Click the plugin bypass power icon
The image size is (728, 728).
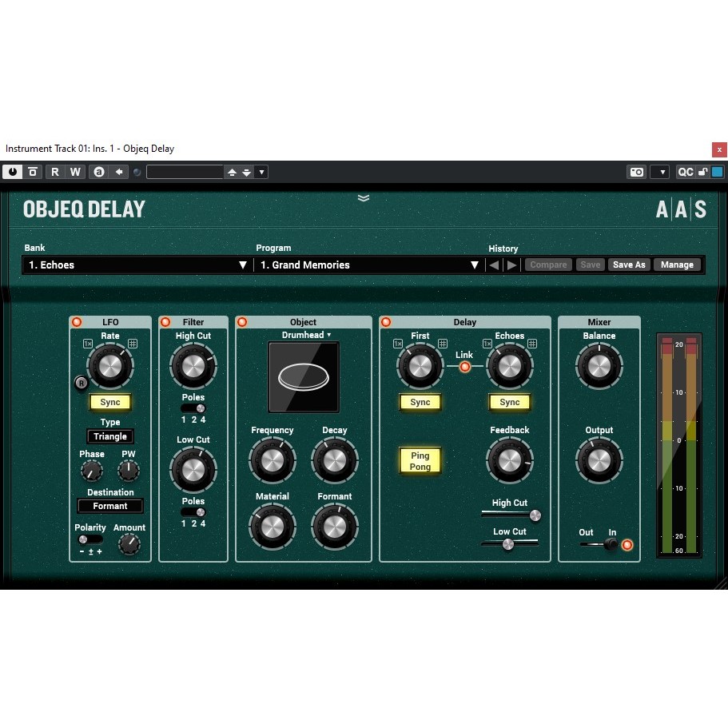pos(13,172)
